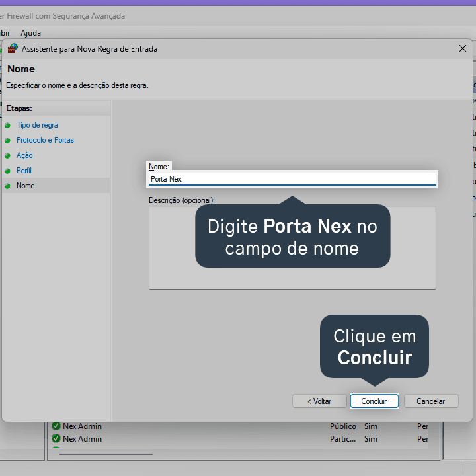Open the Ajuda menu

30,33
